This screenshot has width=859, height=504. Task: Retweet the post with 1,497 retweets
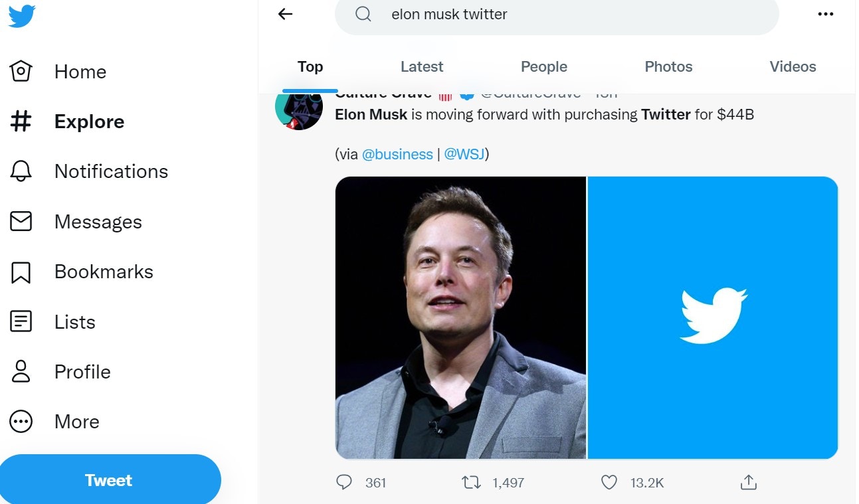pos(471,483)
